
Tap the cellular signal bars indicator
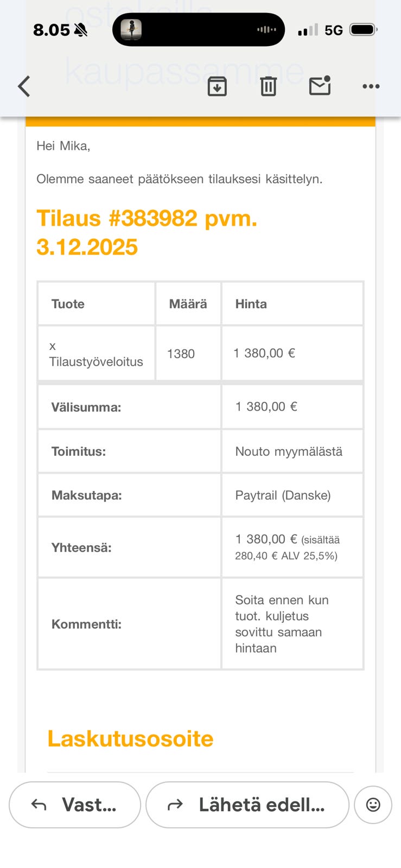(308, 30)
